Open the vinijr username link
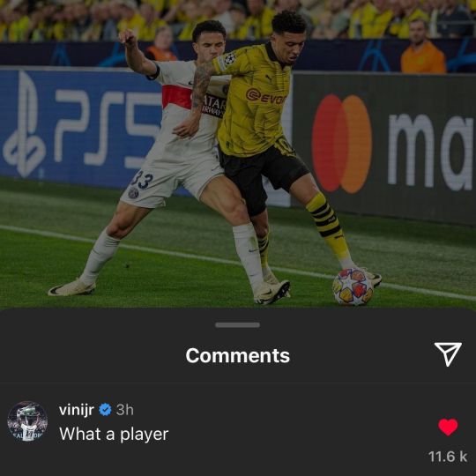This screenshot has height=476, width=476. click(x=77, y=410)
